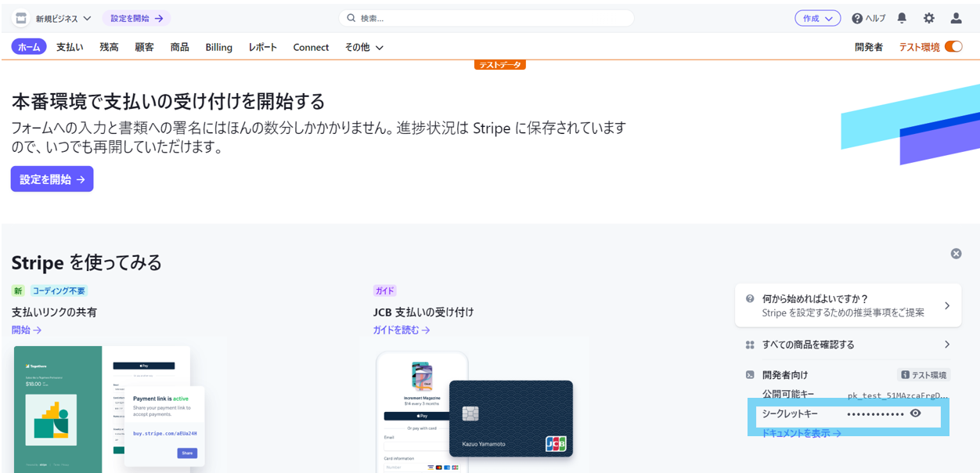Switch to the 支払い tab
This screenshot has width=980, height=473.
tap(70, 47)
